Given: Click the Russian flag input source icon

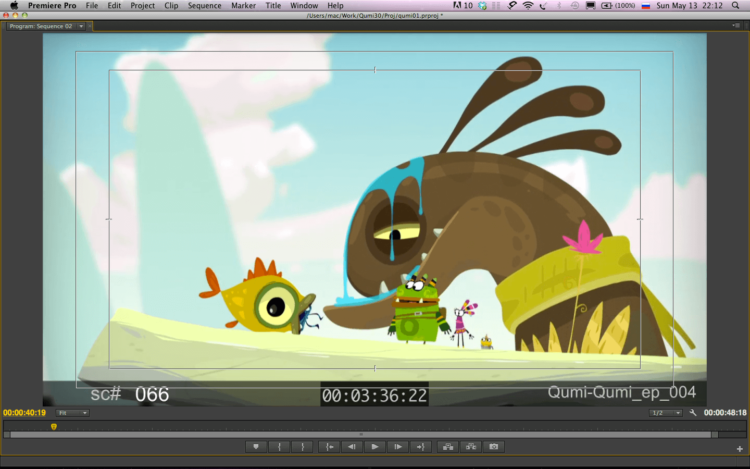Looking at the screenshot, I should click(x=646, y=6).
